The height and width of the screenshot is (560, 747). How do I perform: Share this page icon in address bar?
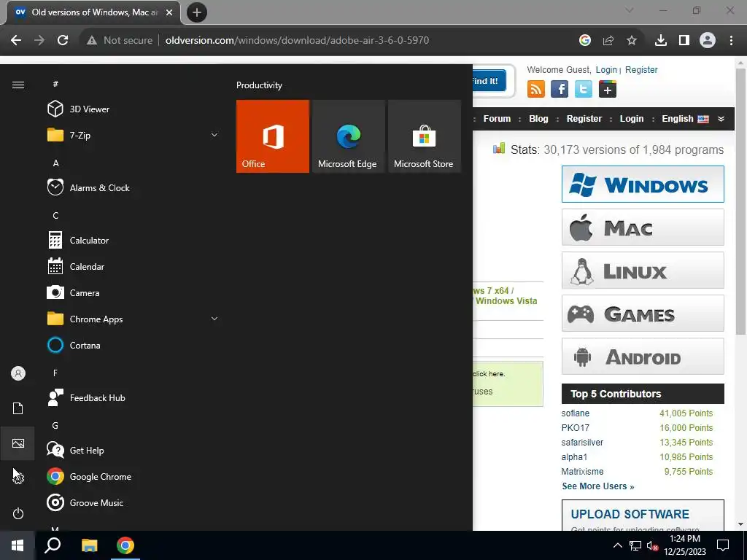[x=608, y=41]
